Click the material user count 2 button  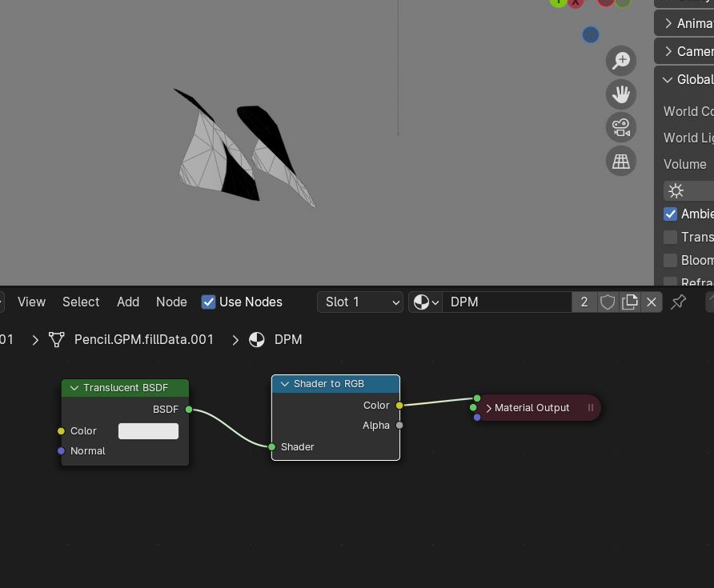point(584,302)
